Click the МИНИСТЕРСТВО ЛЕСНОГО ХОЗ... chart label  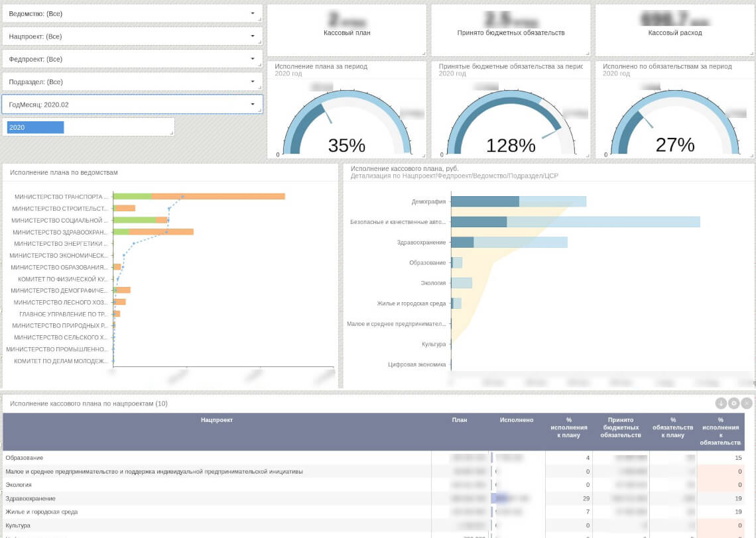60,303
